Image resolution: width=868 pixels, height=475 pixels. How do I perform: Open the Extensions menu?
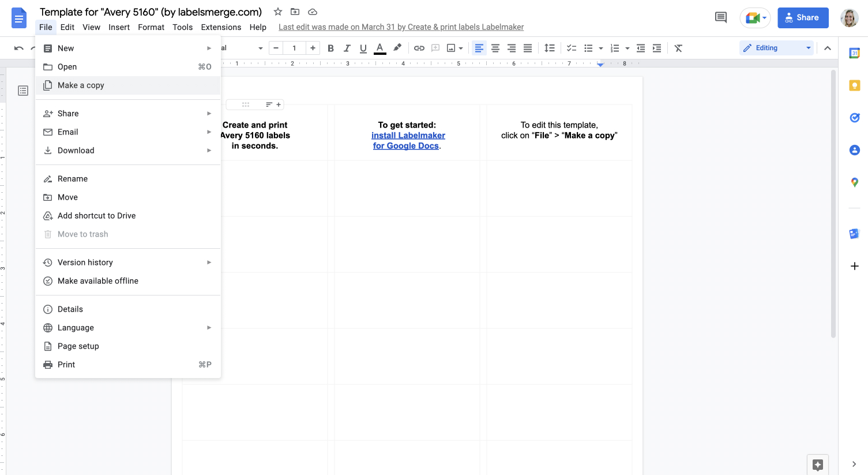pyautogui.click(x=221, y=27)
